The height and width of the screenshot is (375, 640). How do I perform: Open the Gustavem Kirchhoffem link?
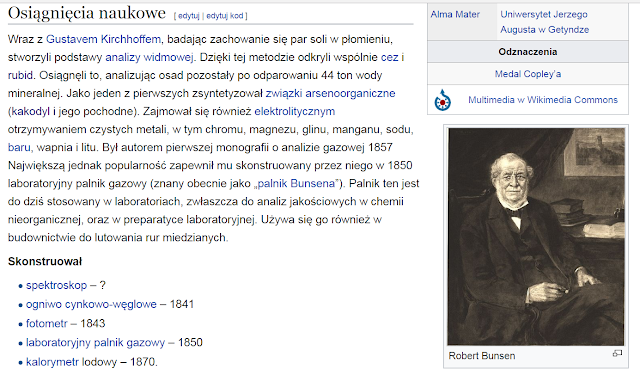click(103, 39)
